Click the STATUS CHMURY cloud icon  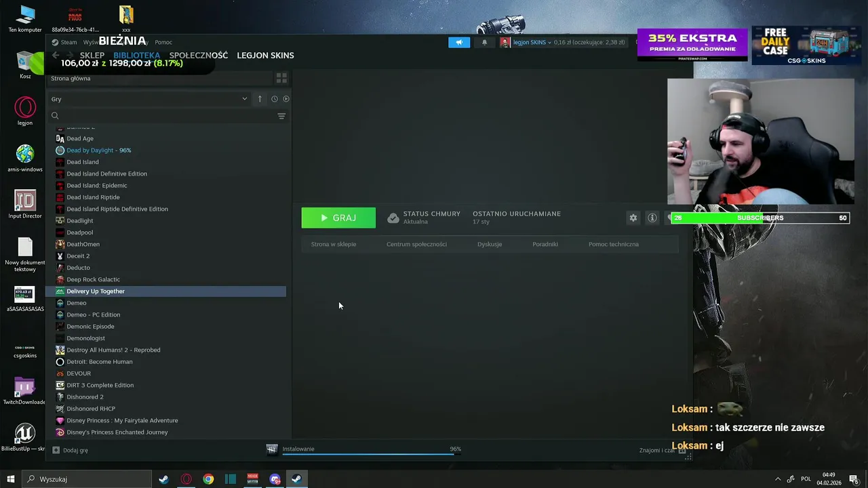click(393, 218)
